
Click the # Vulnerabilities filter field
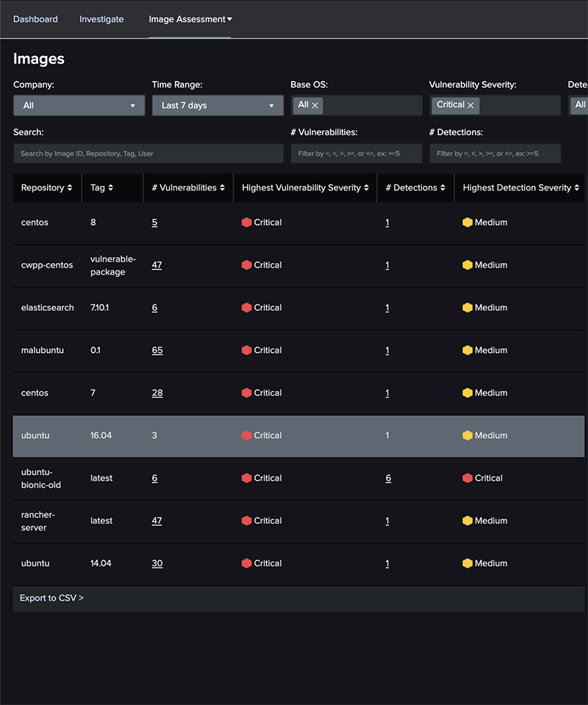[356, 154]
